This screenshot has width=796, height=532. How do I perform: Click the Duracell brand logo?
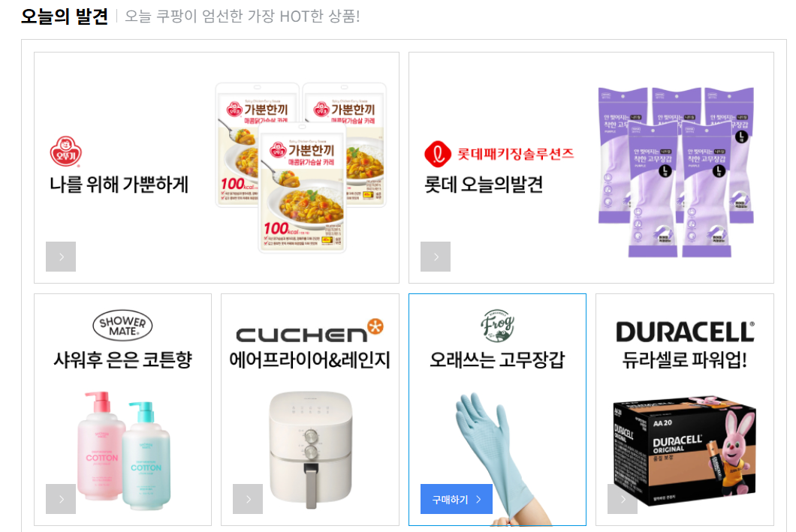tap(685, 332)
